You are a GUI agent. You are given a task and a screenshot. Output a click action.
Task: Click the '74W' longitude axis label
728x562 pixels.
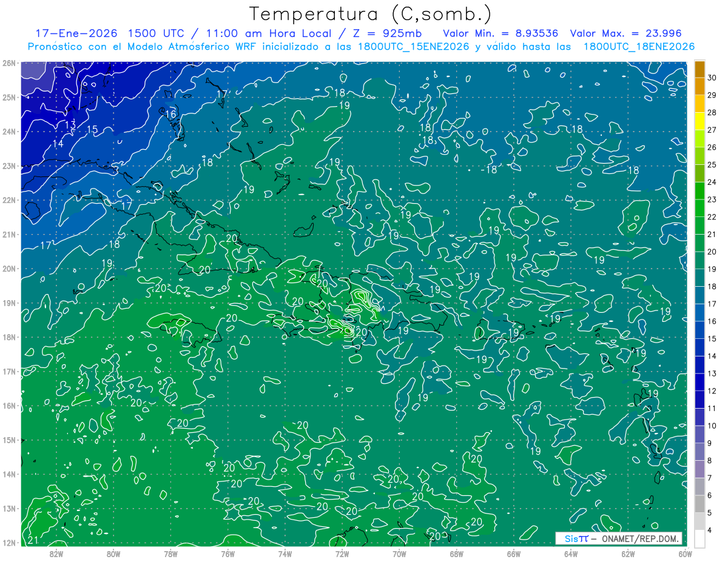tap(285, 554)
